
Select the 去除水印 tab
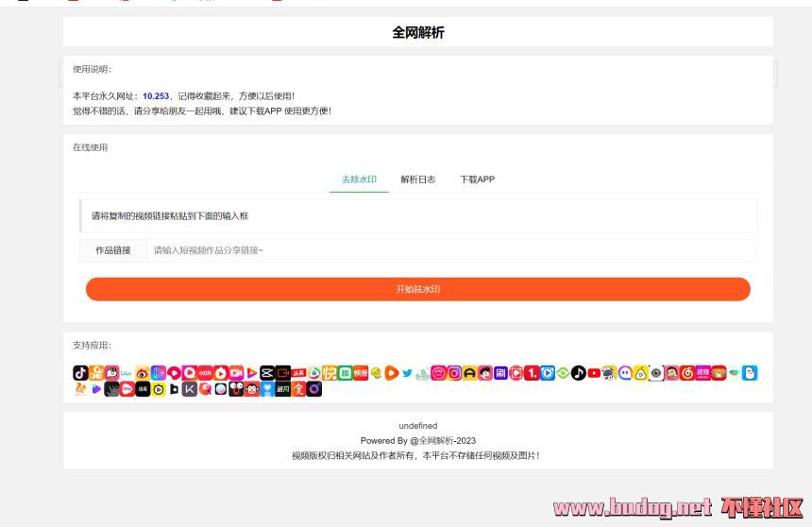click(359, 179)
